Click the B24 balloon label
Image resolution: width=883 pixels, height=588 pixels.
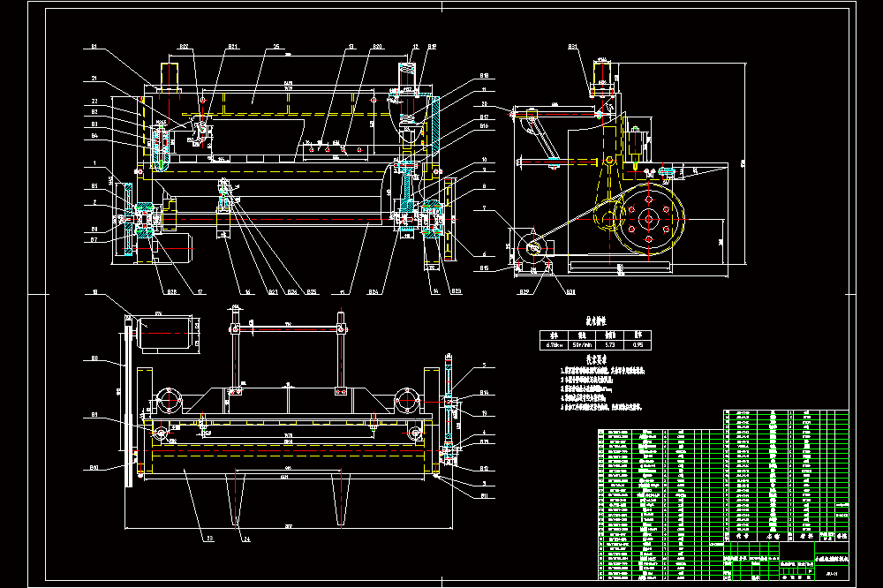tap(374, 291)
